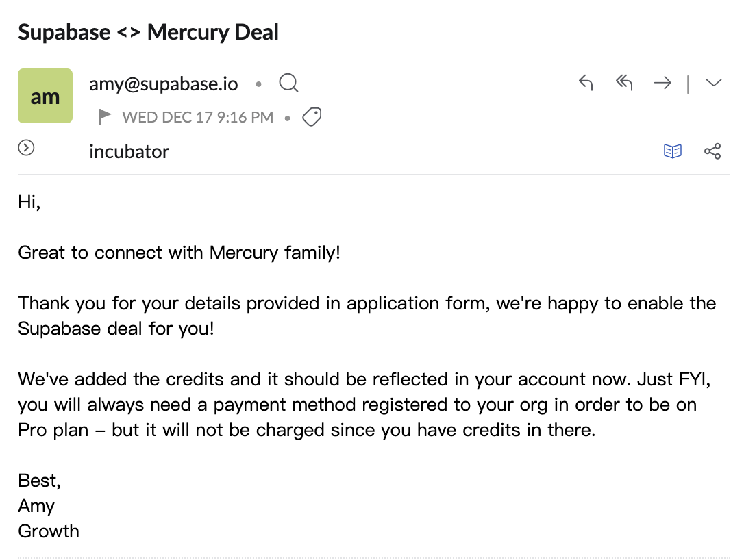Image resolution: width=744 pixels, height=560 pixels.
Task: Click the "Hi," greeting line
Action: pos(29,202)
